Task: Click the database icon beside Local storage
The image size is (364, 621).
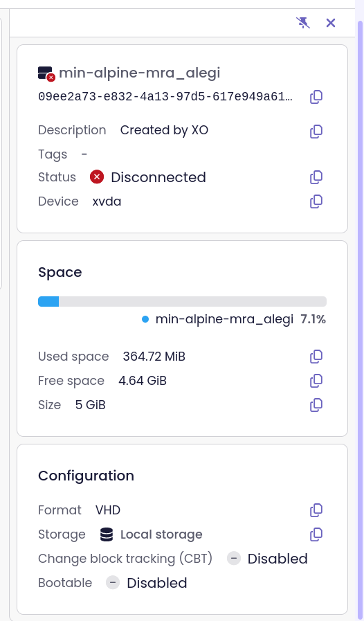Action: point(106,534)
